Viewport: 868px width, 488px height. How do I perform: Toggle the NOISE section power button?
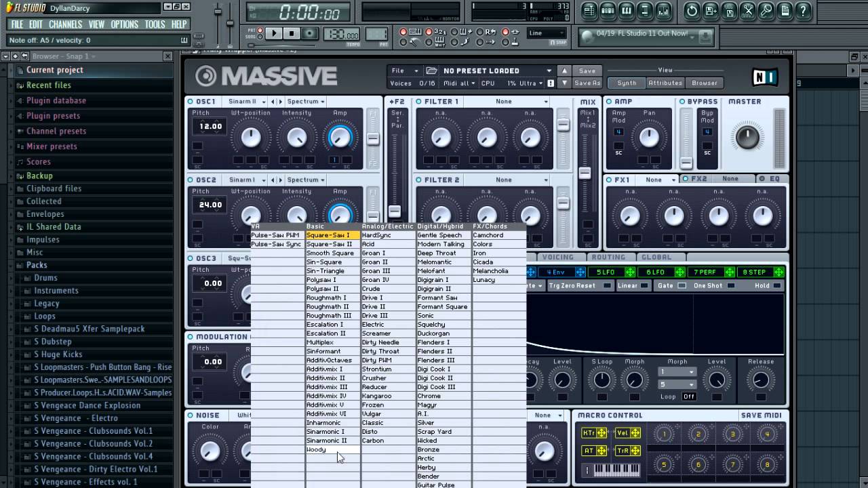191,415
